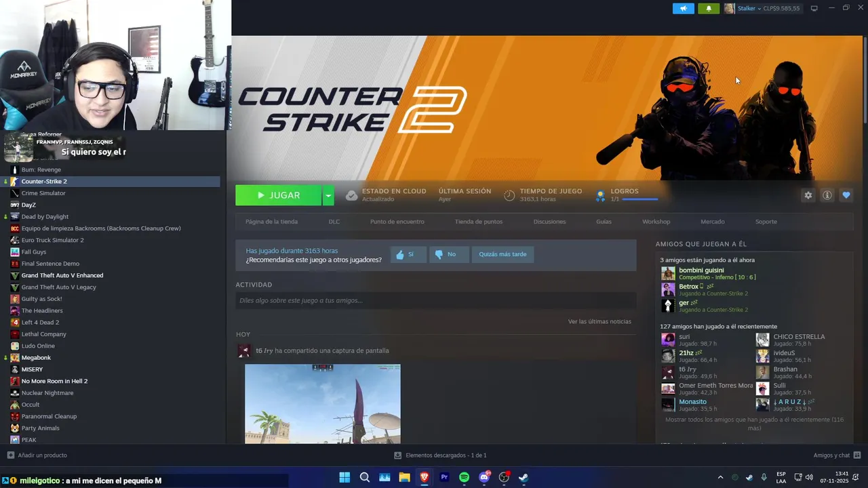868x488 pixels.
Task: Open taskbar volume icon
Action: [809, 477]
